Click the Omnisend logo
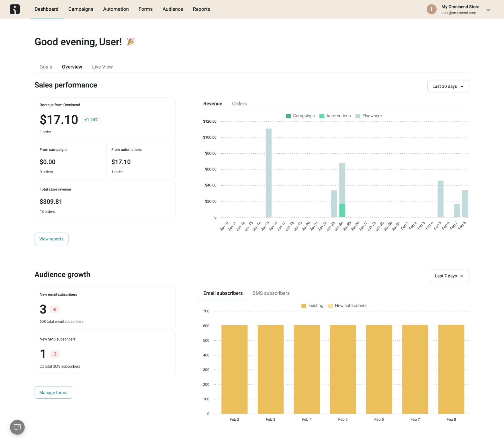 (x=15, y=9)
